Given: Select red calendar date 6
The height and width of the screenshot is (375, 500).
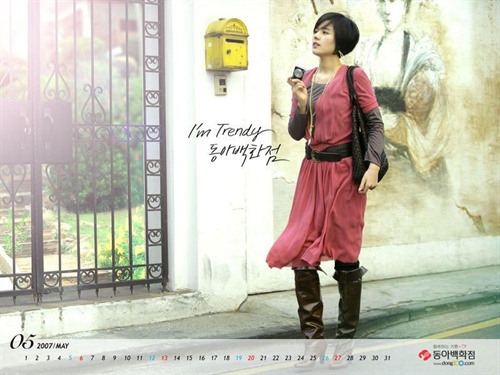Looking at the screenshot, I should 81,358.
